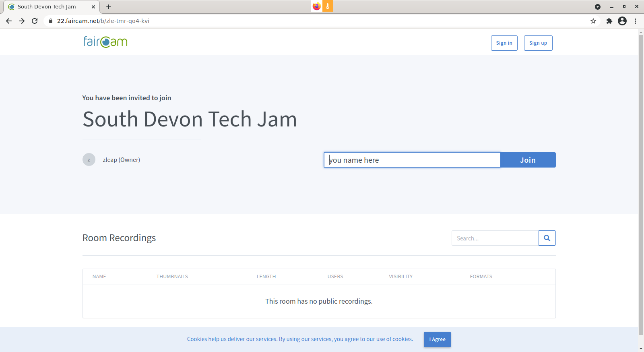Click the Join button
This screenshot has height=352, width=644.
528,160
